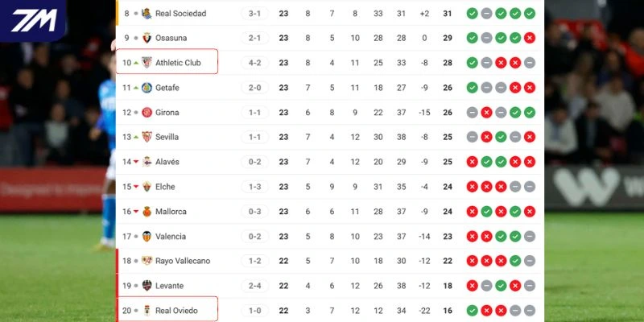Click the Athletic Club crest icon
Viewport: 644px width, 322px height.
pyautogui.click(x=147, y=63)
